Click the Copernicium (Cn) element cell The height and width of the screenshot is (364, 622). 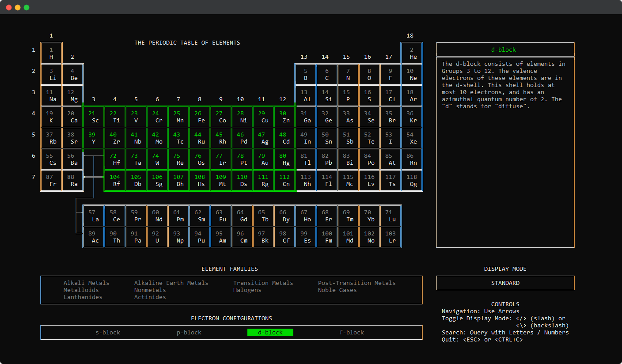284,180
